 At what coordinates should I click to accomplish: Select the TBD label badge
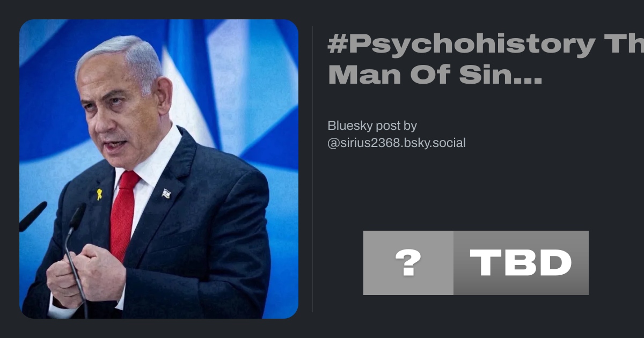pyautogui.click(x=521, y=263)
